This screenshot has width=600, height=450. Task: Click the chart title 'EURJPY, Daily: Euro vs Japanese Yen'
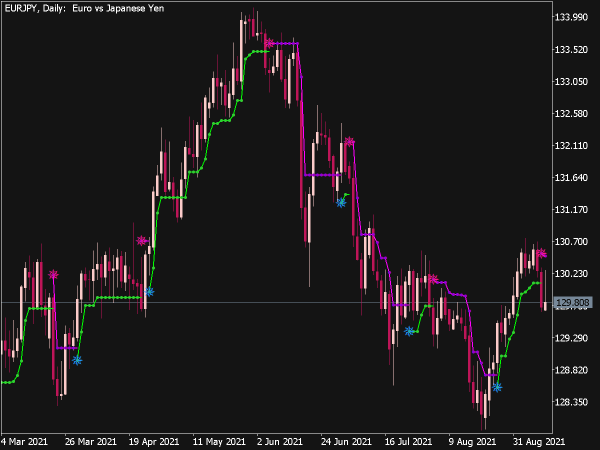(84, 8)
